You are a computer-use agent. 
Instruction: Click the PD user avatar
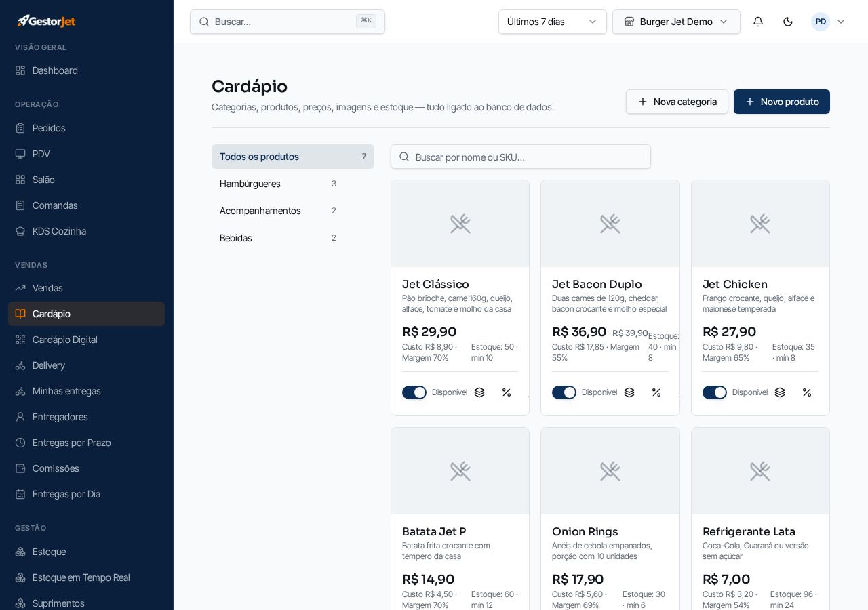pos(821,22)
